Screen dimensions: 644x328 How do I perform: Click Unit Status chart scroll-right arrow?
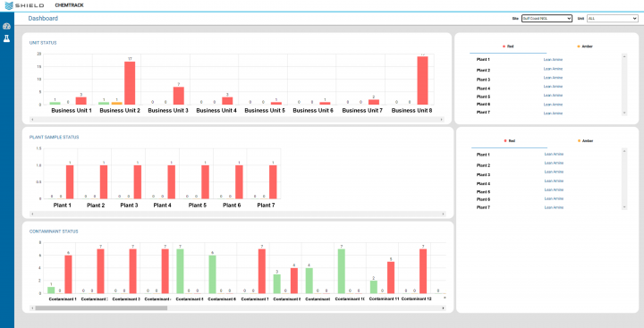pos(442,120)
